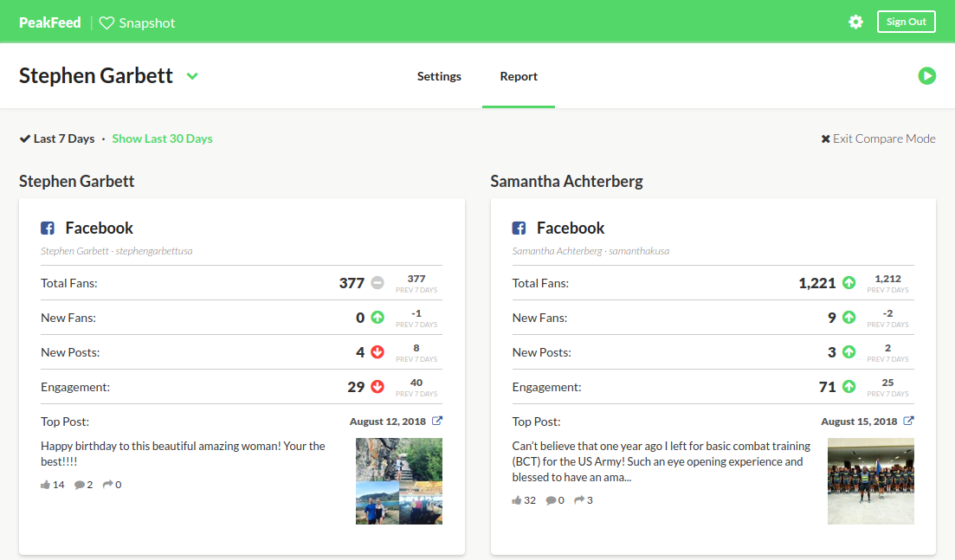Click Samantha's Total Fans value 1,221
This screenshot has height=560, width=955.
tap(816, 283)
